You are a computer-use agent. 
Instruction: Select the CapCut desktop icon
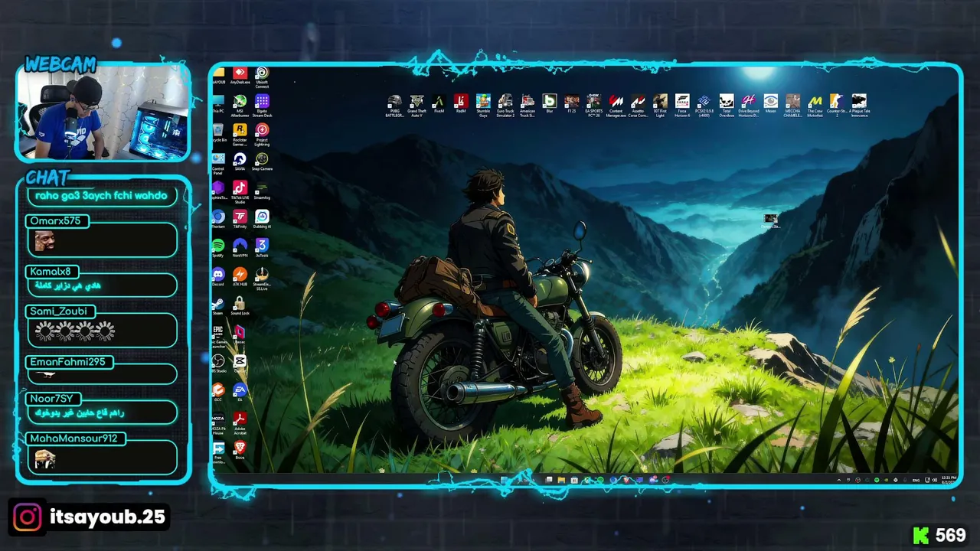(240, 364)
